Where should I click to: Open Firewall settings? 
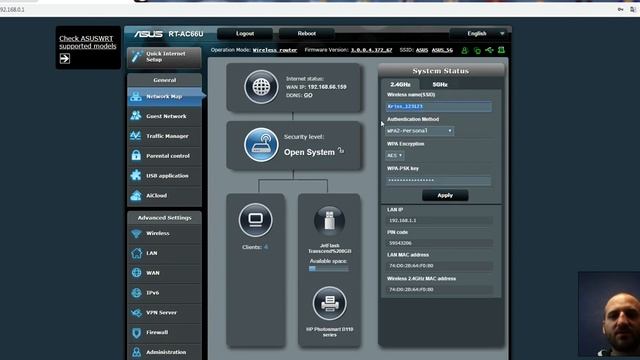pyautogui.click(x=164, y=332)
